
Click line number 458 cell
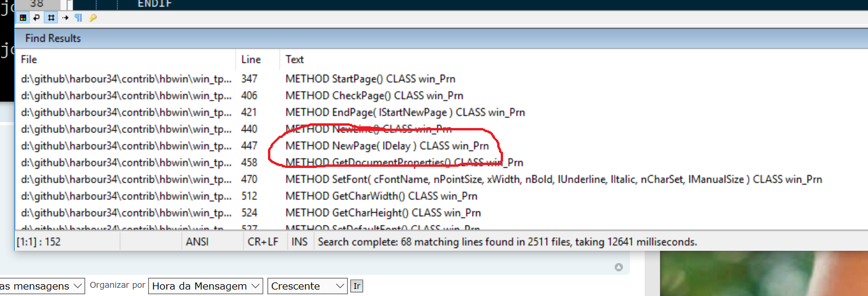coord(249,162)
